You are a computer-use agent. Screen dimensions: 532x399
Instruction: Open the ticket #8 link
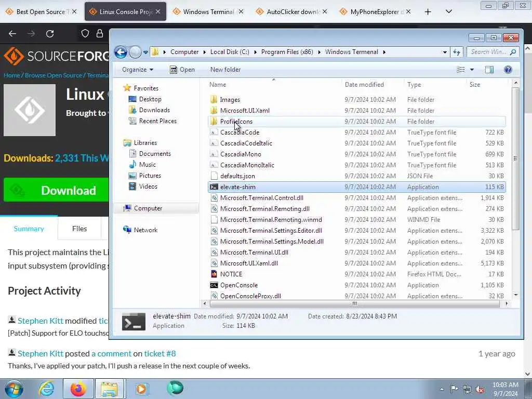[x=160, y=353]
